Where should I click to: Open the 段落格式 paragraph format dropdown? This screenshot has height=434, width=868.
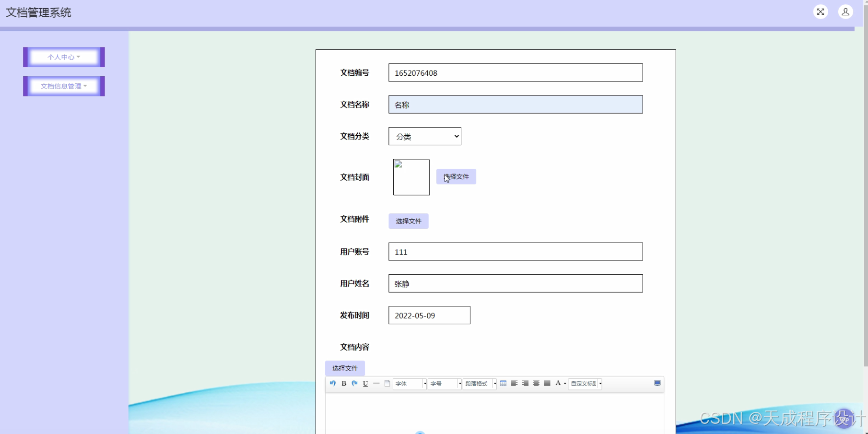click(478, 384)
